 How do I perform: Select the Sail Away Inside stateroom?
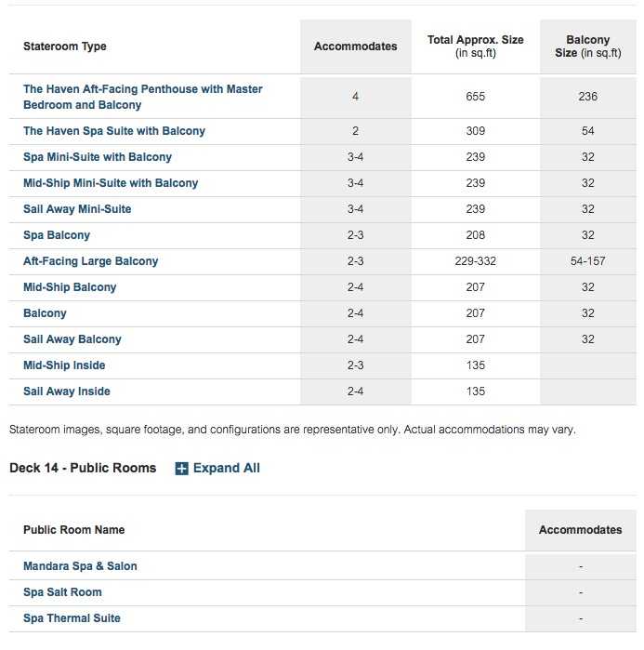67,391
